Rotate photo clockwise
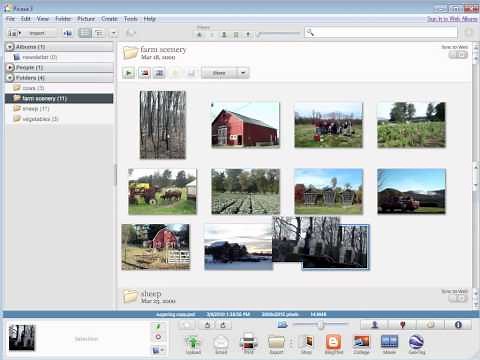480x360 pixels. [223, 325]
